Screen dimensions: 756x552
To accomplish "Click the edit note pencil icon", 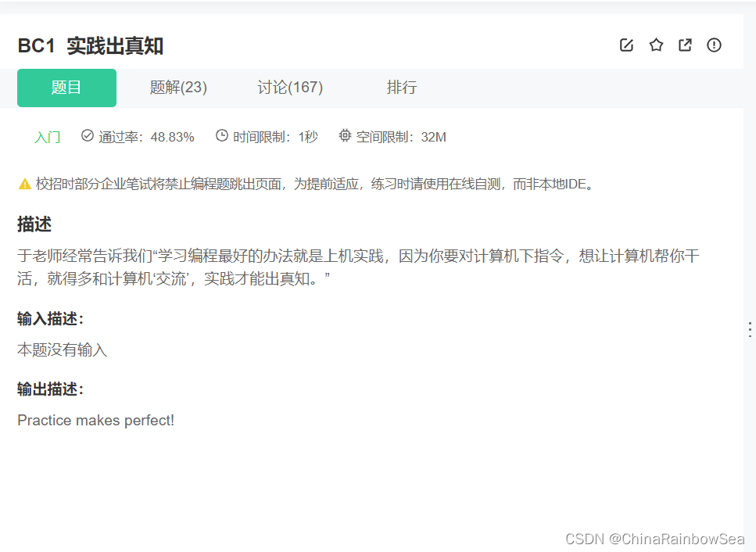I will pos(626,45).
